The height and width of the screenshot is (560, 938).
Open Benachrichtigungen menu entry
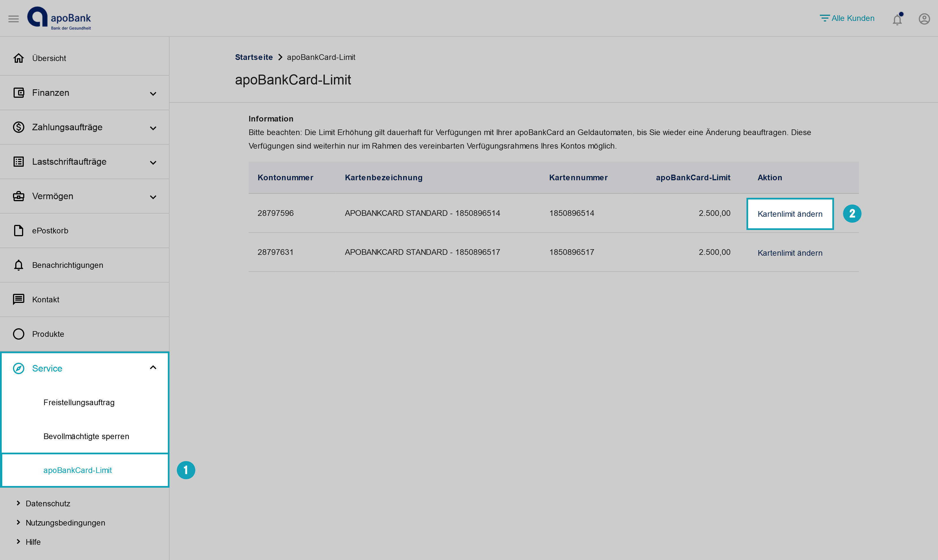(x=84, y=265)
